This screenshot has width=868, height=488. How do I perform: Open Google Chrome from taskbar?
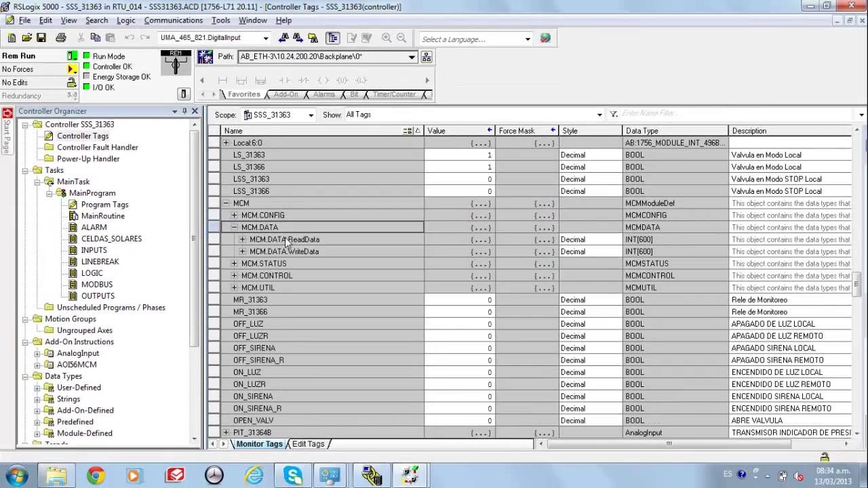point(96,476)
